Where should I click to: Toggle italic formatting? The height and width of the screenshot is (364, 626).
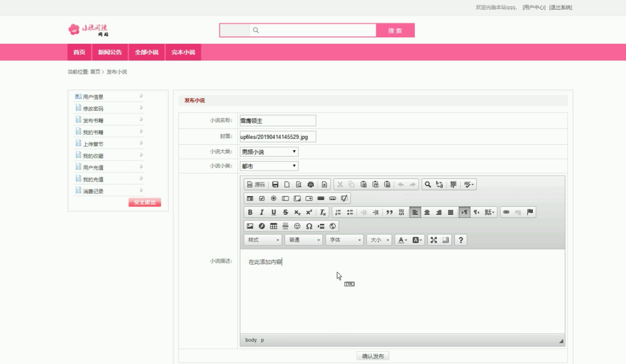click(x=262, y=212)
